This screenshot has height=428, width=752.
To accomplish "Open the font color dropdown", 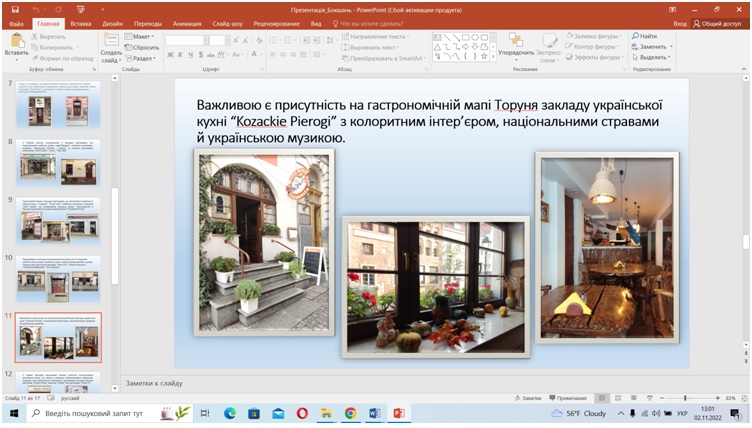I will point(261,55).
